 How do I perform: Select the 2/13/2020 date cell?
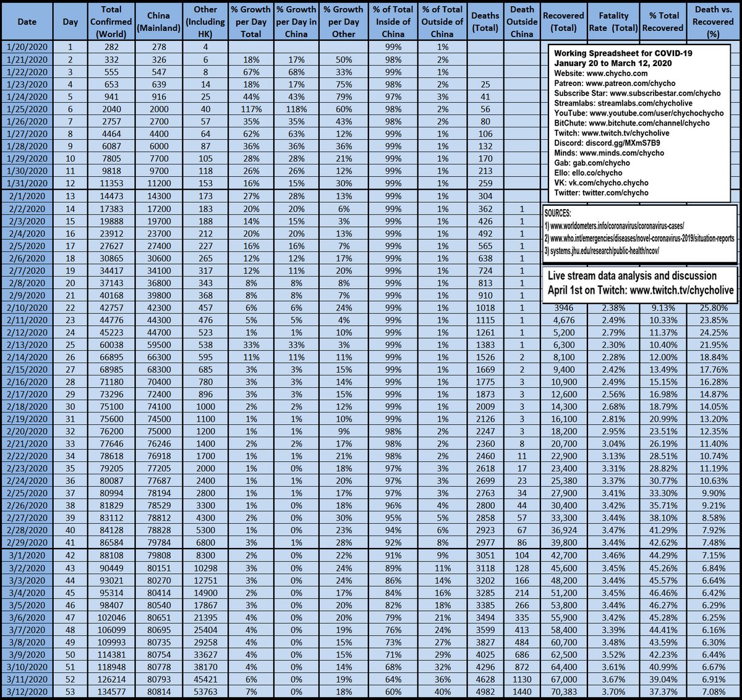27,344
